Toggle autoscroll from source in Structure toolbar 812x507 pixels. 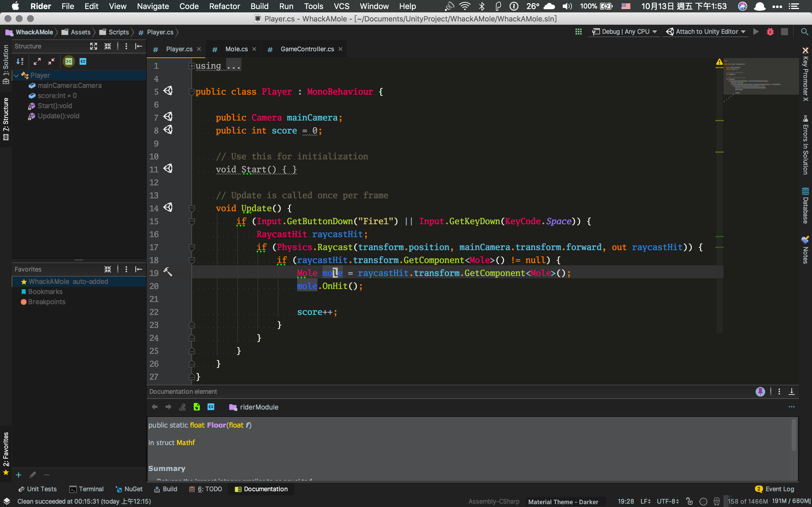(x=83, y=61)
